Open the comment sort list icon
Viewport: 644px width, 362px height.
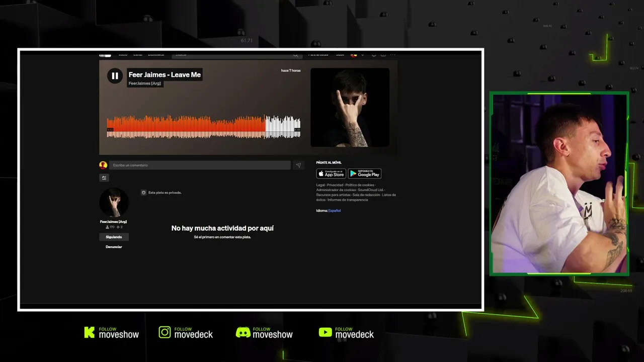[x=104, y=177]
